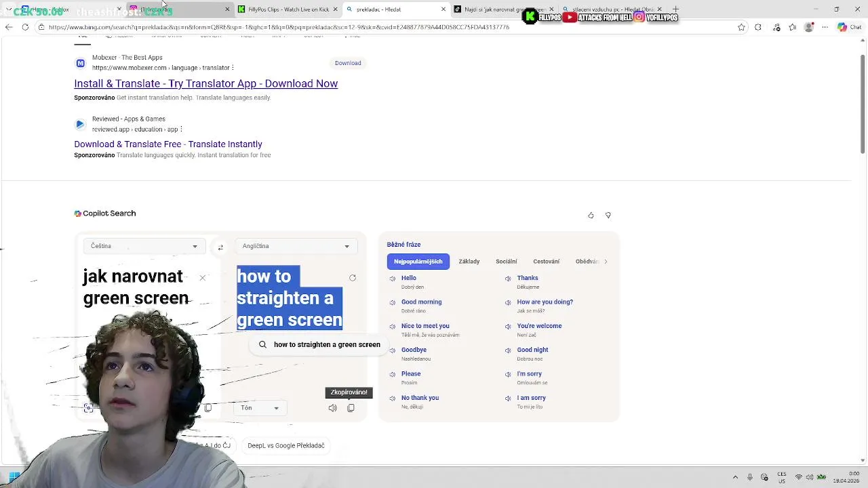The width and height of the screenshot is (868, 488).
Task: Click the browser address bar URL
Action: pos(279,27)
